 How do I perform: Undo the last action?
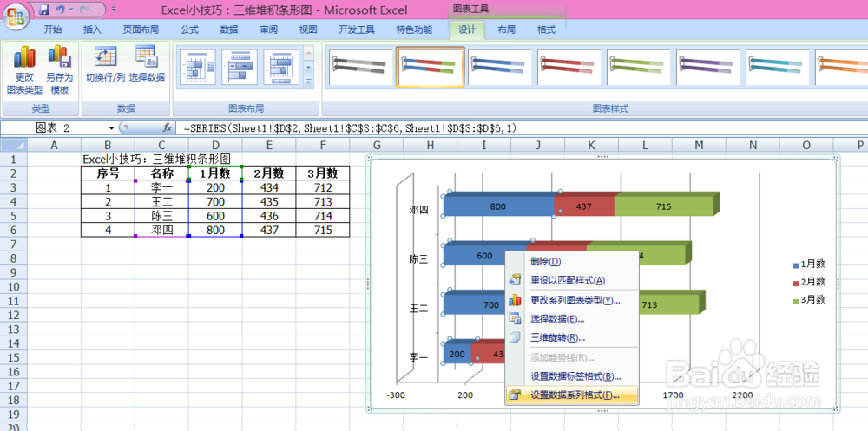point(61,10)
